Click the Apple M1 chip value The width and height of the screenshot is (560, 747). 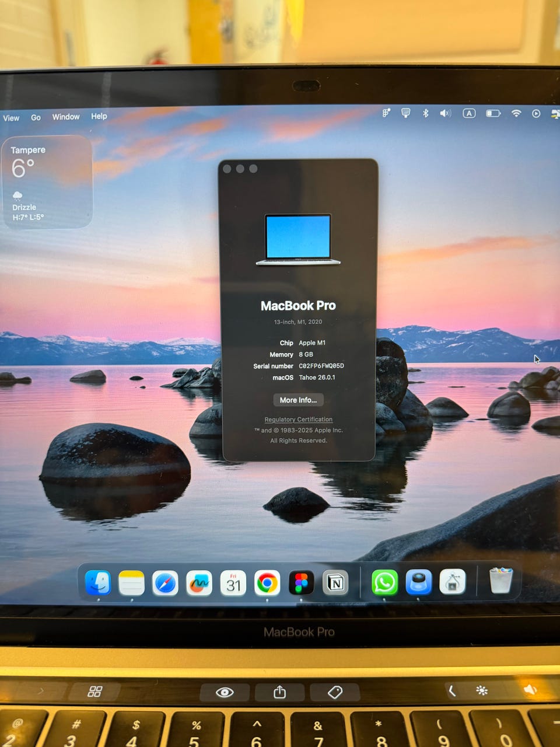312,343
